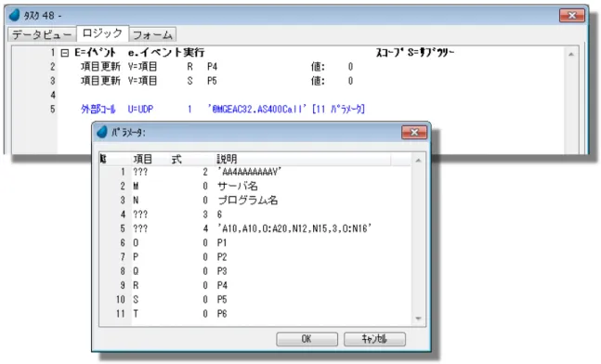The image size is (601, 364).
Task: Click スコープ S=サブツリー on line 1
Action: coord(415,53)
